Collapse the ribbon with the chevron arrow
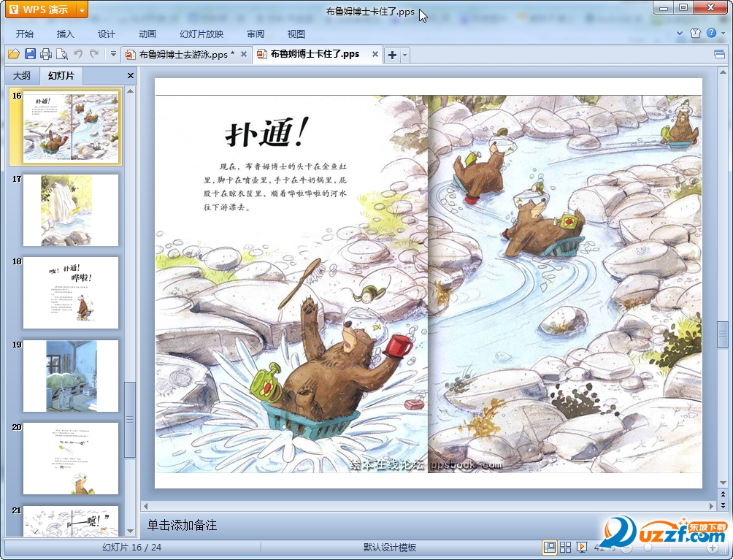 pyautogui.click(x=680, y=33)
